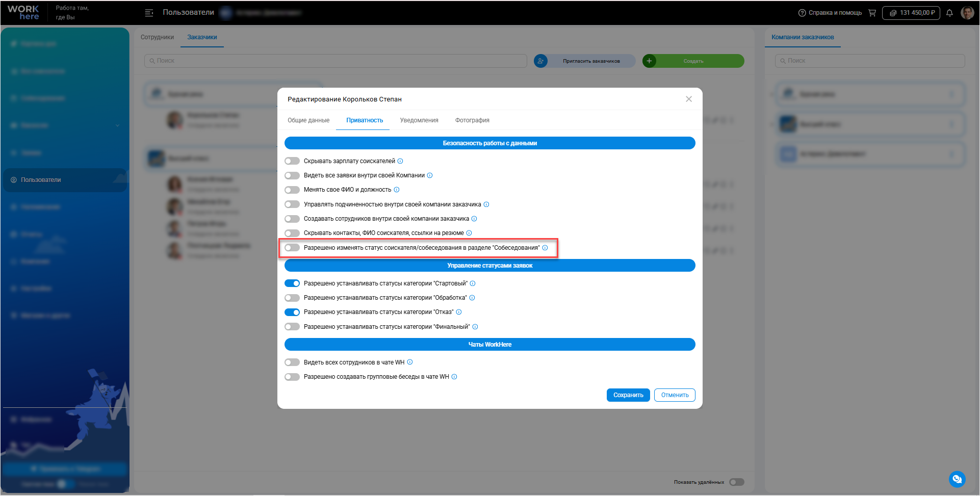Enable 'Видеть все заявки внутри своей Компании'
Image resolution: width=980 pixels, height=496 pixels.
(292, 175)
